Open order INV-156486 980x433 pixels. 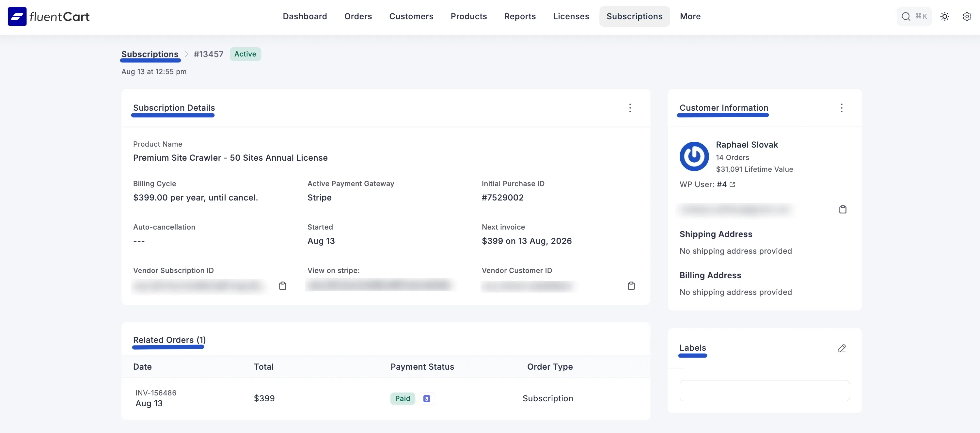click(x=156, y=393)
